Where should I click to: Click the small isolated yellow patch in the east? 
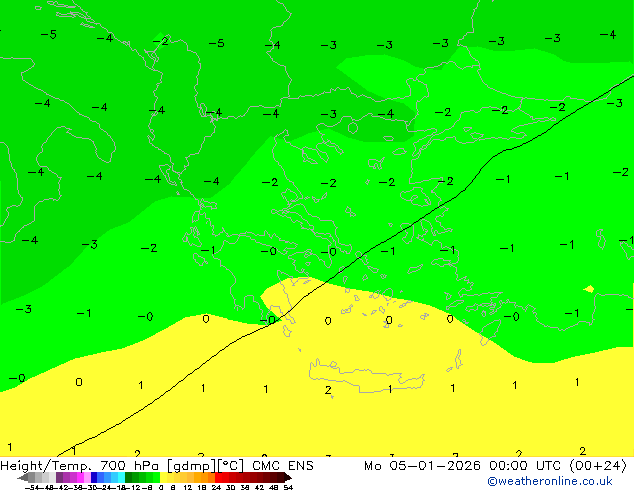tap(589, 289)
